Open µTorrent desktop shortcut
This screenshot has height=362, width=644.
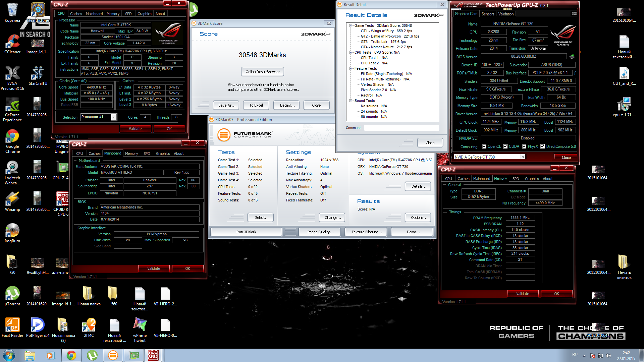pyautogui.click(x=12, y=296)
